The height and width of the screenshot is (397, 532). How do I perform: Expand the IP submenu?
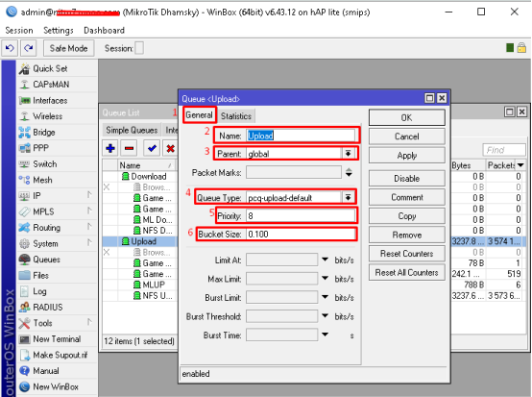[89, 195]
